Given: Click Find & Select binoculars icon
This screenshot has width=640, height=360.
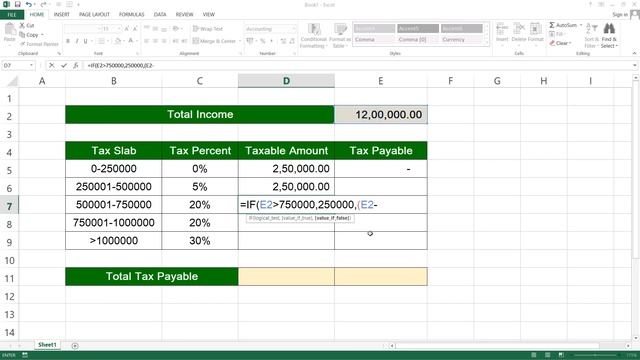Looking at the screenshot, I should [609, 29].
